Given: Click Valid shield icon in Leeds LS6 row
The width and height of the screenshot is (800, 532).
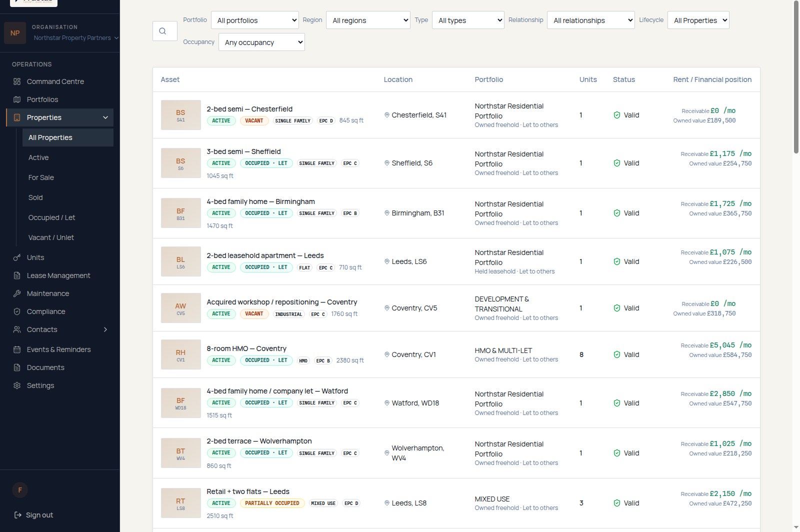Looking at the screenshot, I should (x=617, y=261).
